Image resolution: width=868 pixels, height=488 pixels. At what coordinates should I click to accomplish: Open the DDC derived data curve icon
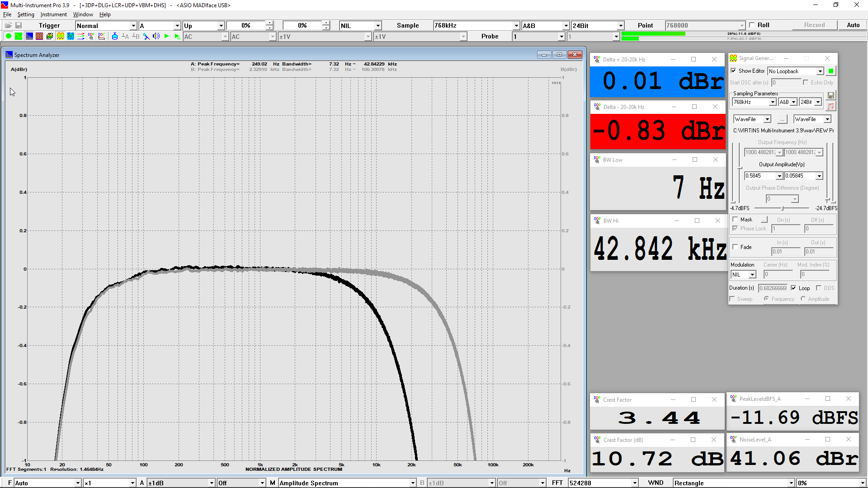[x=102, y=37]
